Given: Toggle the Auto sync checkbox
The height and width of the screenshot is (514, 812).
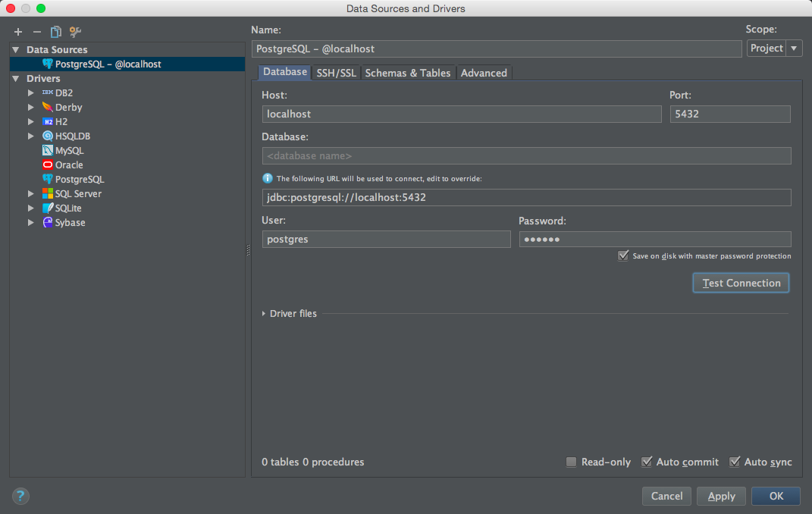Looking at the screenshot, I should (x=735, y=462).
